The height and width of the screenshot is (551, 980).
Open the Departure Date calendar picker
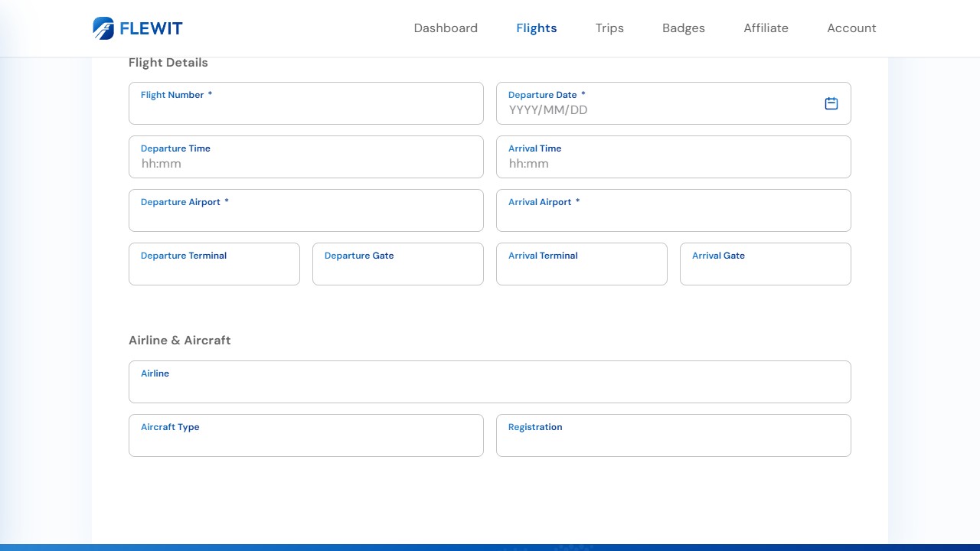pyautogui.click(x=831, y=103)
